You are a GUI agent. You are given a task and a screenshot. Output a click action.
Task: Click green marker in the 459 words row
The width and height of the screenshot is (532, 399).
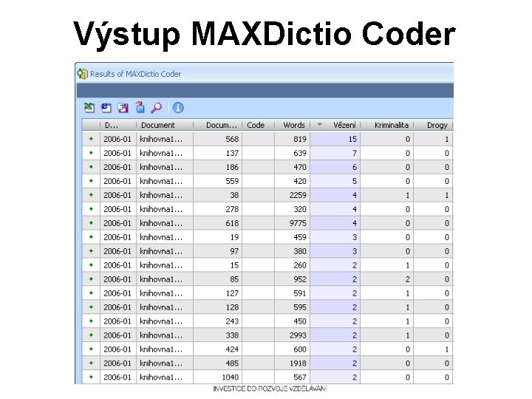(x=91, y=237)
